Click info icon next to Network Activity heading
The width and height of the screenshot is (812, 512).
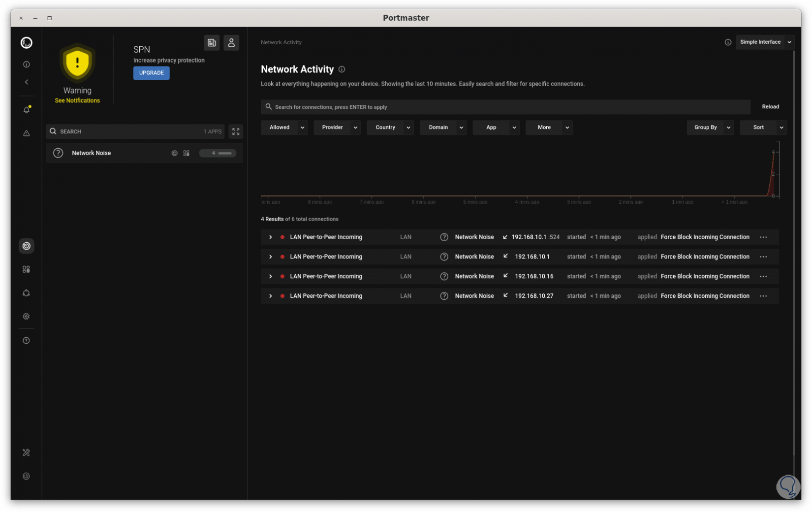tap(342, 69)
